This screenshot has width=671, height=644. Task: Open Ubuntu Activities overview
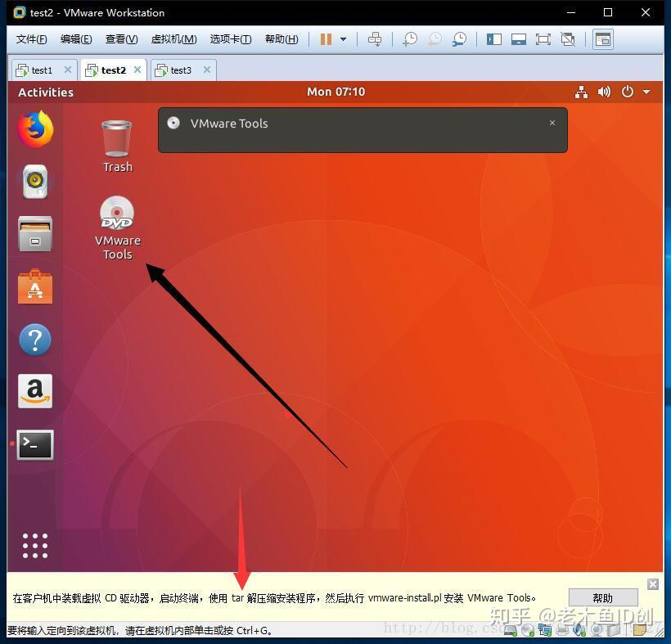tap(46, 92)
